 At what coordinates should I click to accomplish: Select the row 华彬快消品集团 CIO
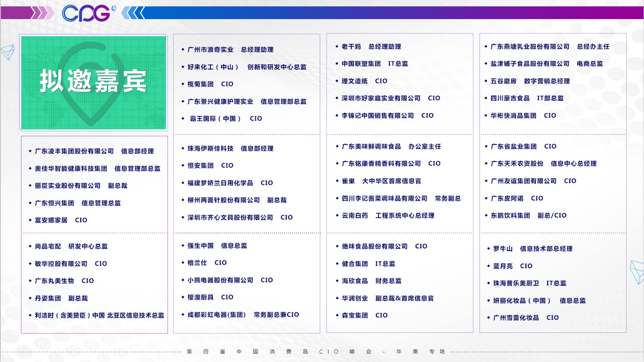pyautogui.click(x=520, y=115)
